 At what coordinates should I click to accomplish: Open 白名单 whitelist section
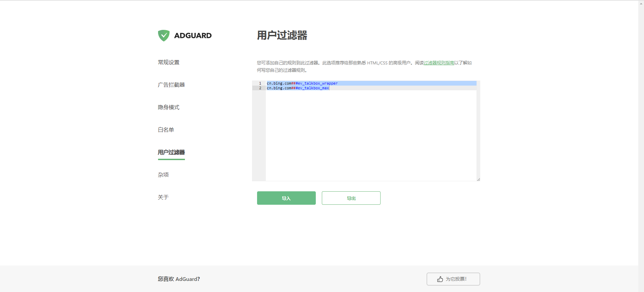coord(166,130)
